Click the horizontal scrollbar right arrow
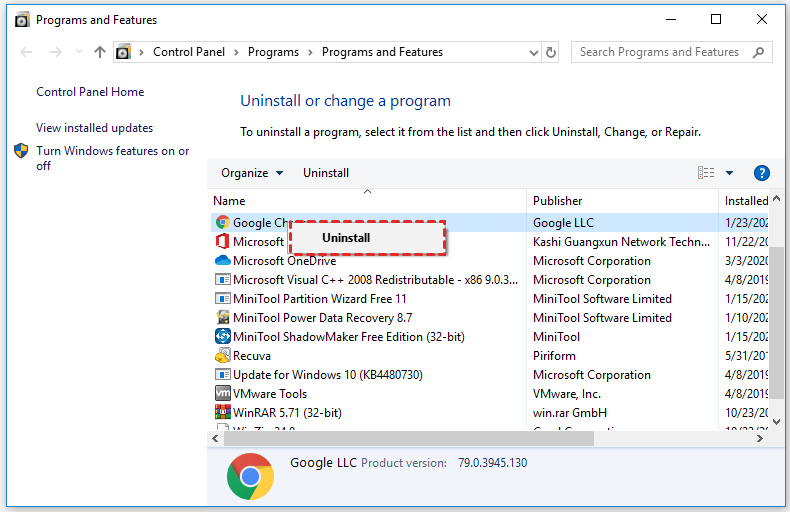The width and height of the screenshot is (790, 512). (x=760, y=438)
